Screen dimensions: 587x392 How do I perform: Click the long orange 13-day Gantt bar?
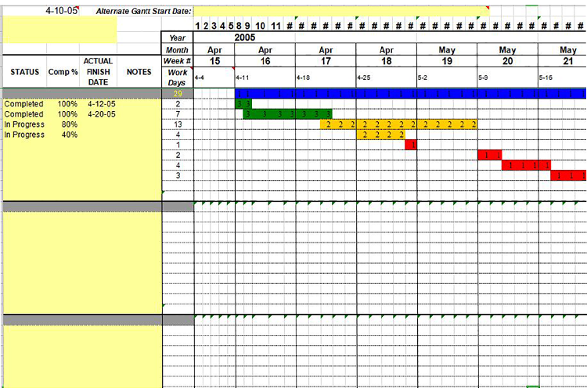click(399, 124)
